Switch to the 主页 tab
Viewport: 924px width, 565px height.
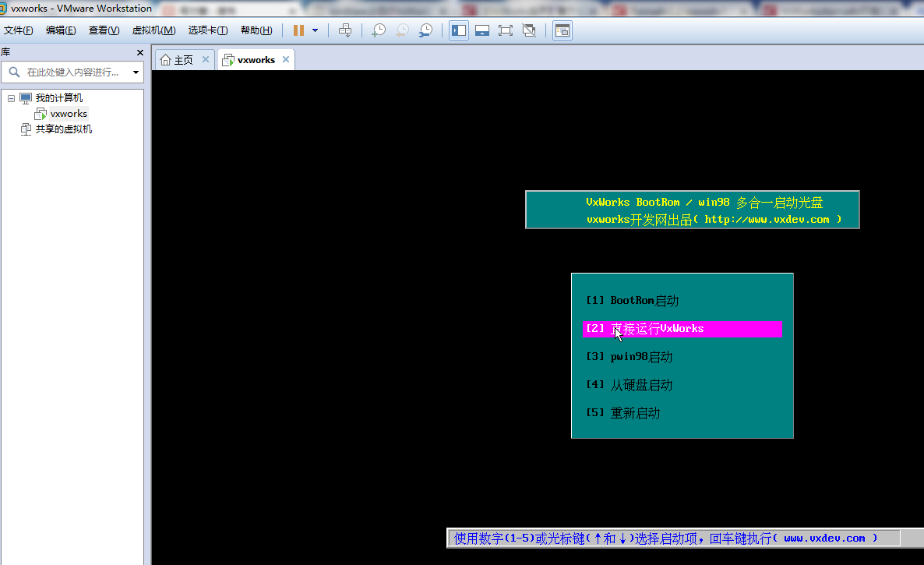(x=183, y=60)
